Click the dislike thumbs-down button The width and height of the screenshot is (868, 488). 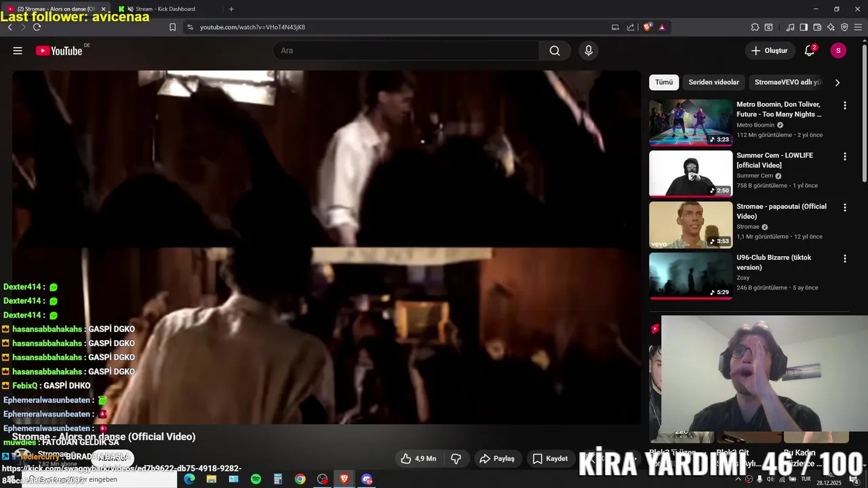(456, 459)
